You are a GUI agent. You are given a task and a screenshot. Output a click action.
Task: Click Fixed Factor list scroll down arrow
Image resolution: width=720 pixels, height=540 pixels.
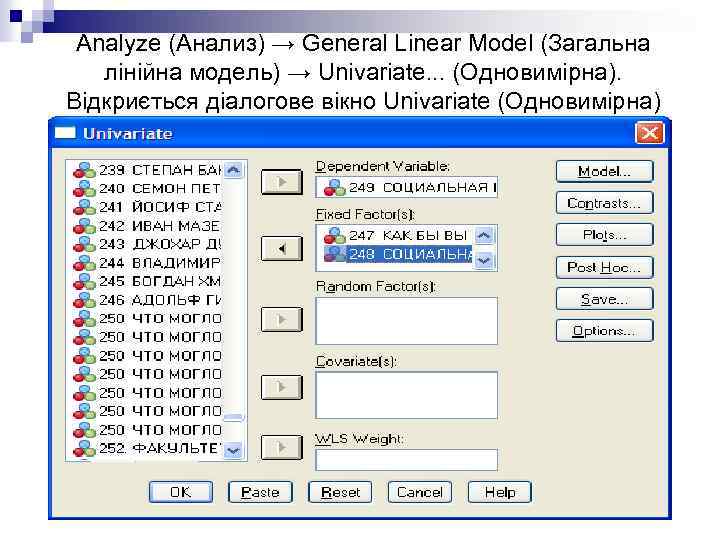click(484, 260)
